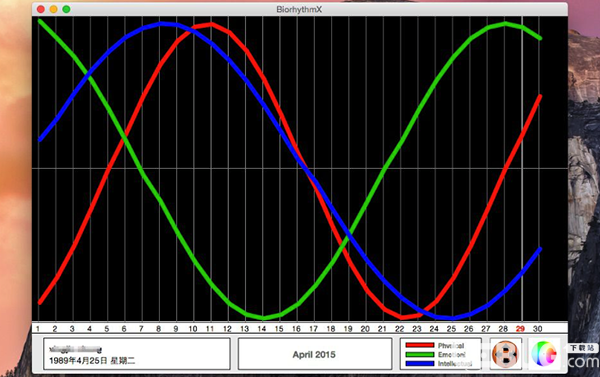
Task: Select day 17 on the date axis
Action: [313, 329]
